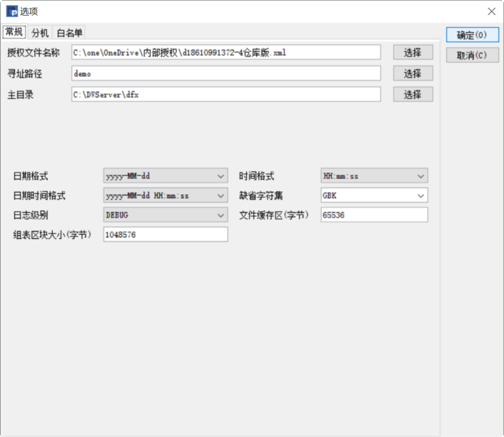Screen dimensions: 504x437
Task: Click the 缺省字符集 label
Action: (x=261, y=195)
